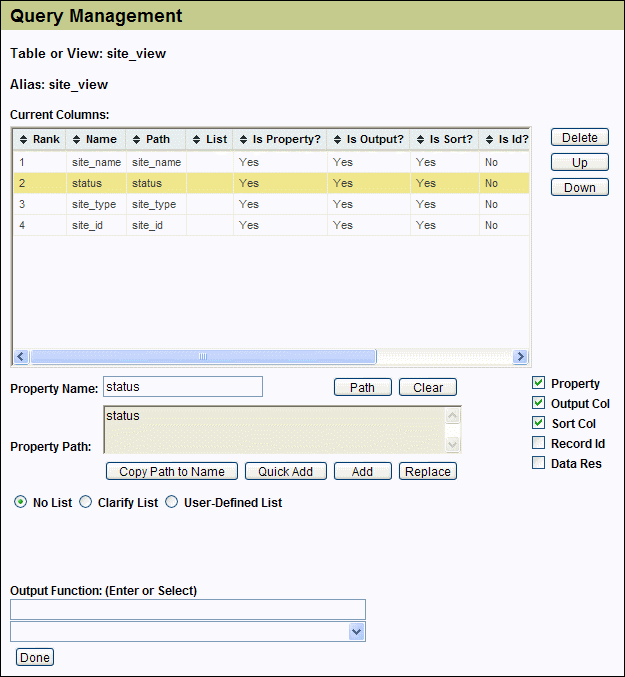Click site_id row Is Id? value
Viewport: 625px width, 677px height.
pyautogui.click(x=491, y=225)
